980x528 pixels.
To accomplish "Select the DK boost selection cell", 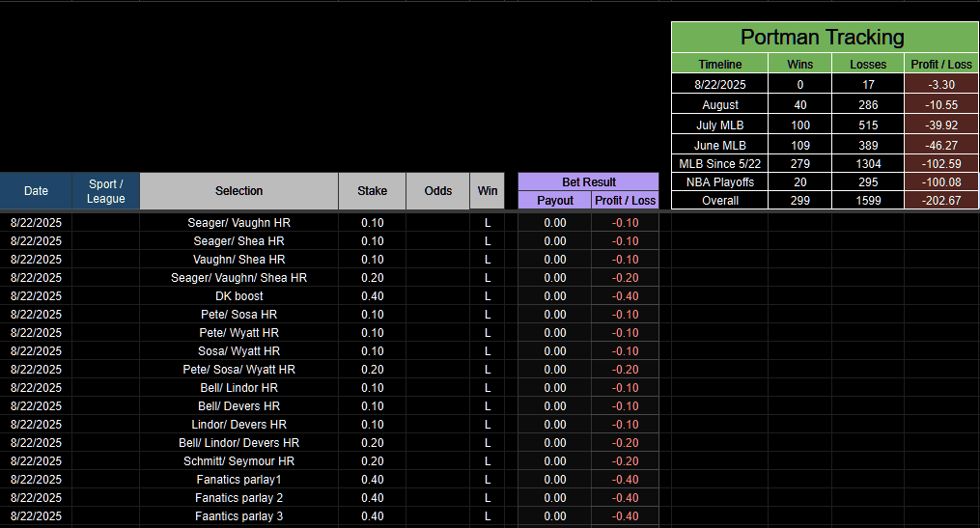I will [x=238, y=295].
